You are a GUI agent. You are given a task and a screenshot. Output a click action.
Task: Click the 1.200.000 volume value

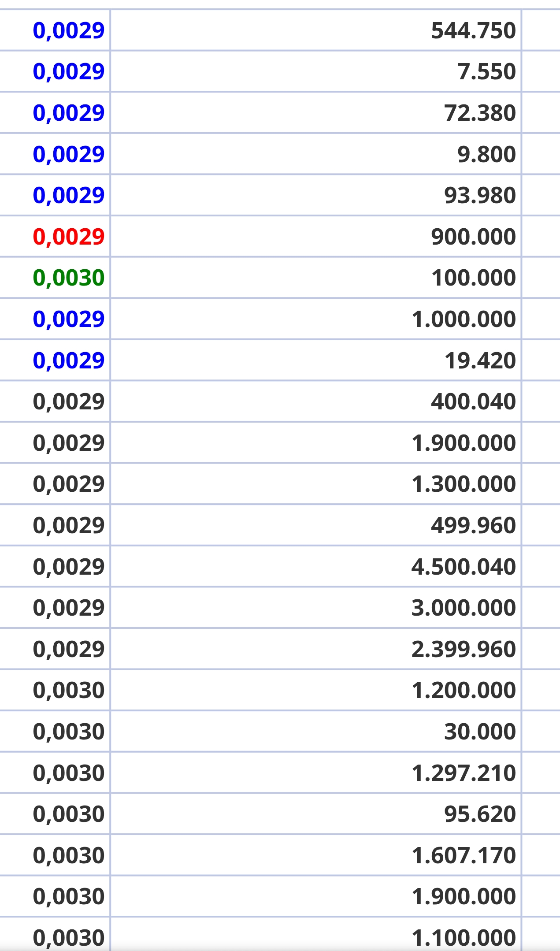click(x=464, y=691)
